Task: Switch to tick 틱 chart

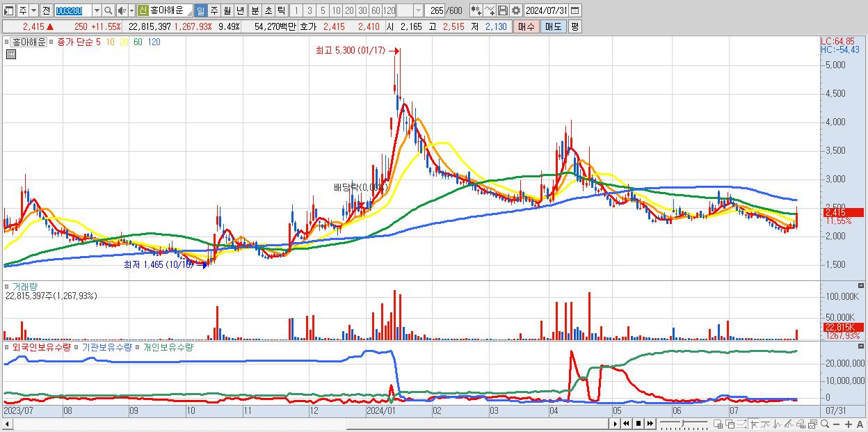Action: pos(281,10)
